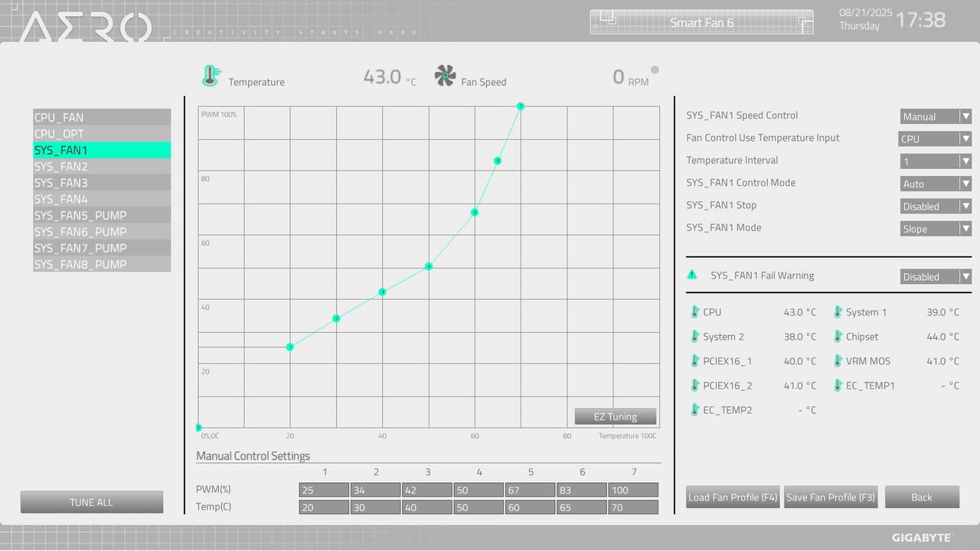980x551 pixels.
Task: Click curve point 5 on the fan graph
Action: (x=475, y=212)
